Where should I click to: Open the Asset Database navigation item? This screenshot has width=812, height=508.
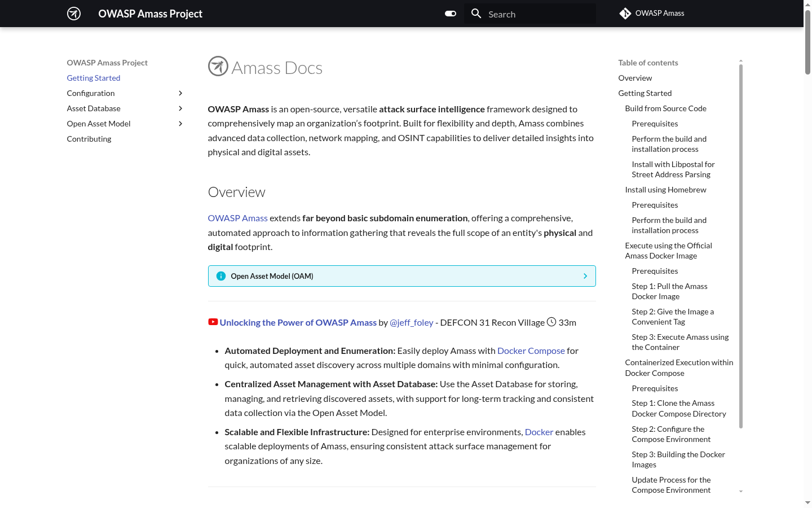click(94, 108)
